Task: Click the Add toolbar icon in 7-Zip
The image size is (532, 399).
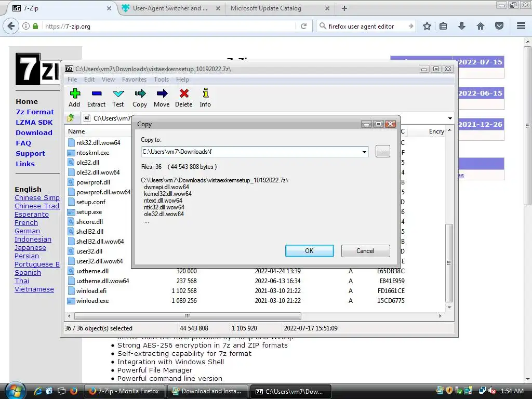Action: (75, 94)
